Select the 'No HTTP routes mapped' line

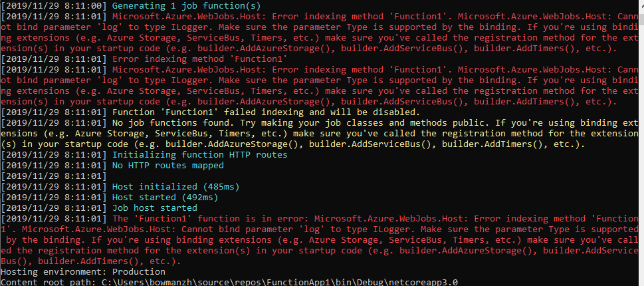[x=166, y=165]
